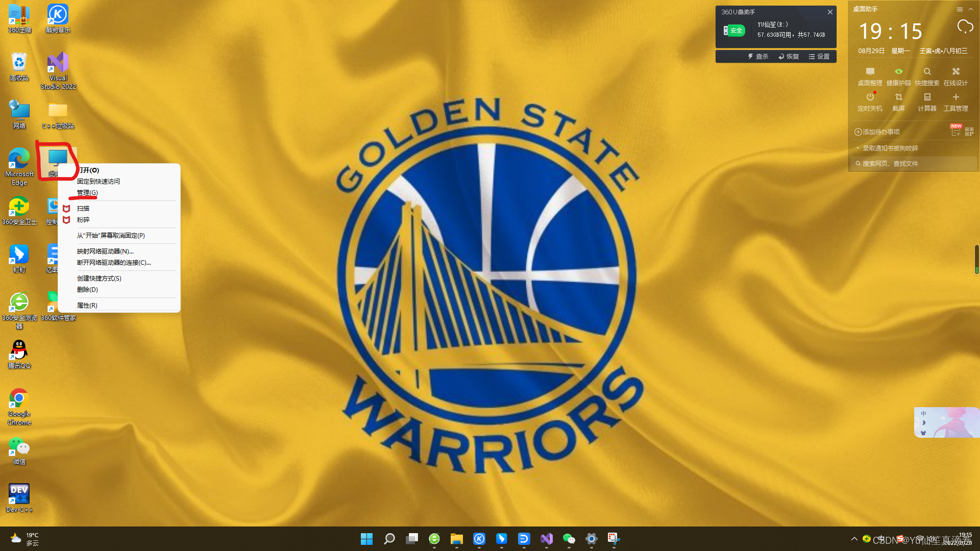Open Windows Start button on taskbar
Screen dimensions: 980x551
366,539
